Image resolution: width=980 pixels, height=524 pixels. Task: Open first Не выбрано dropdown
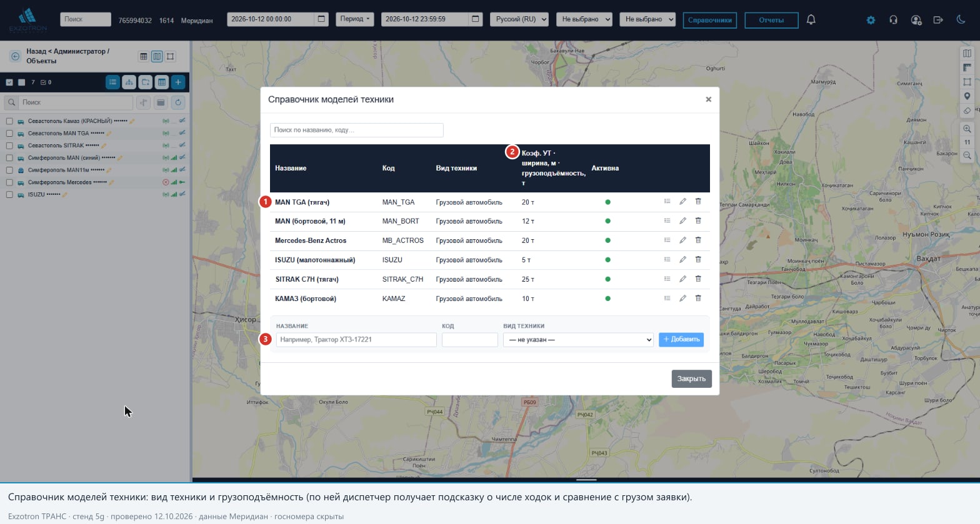(x=584, y=19)
